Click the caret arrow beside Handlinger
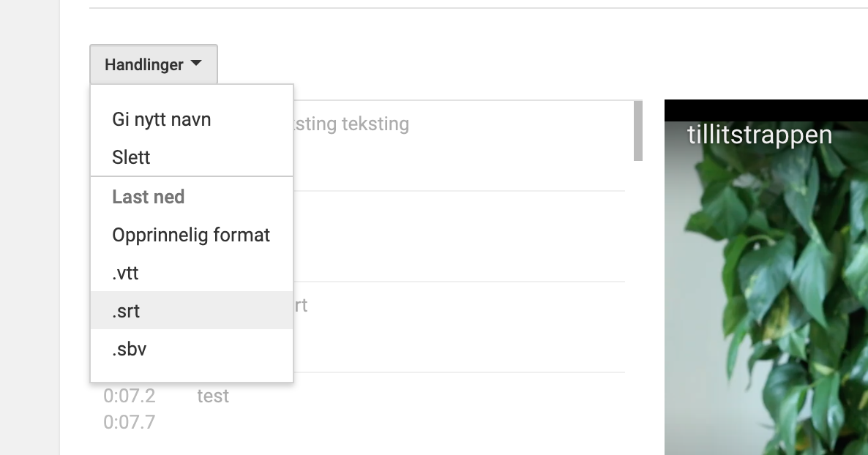The width and height of the screenshot is (868, 455). pyautogui.click(x=196, y=63)
